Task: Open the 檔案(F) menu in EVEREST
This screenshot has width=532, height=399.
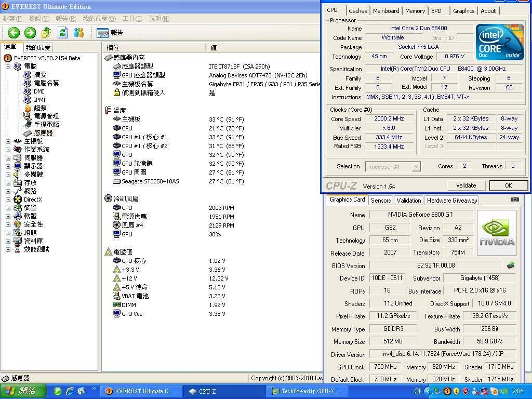Action: coord(12,19)
